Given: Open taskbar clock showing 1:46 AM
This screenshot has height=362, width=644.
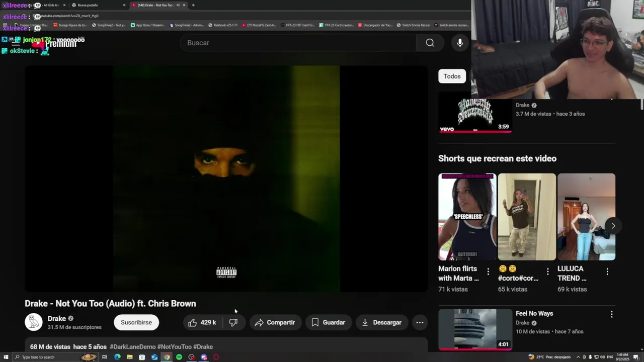Looking at the screenshot, I should [622, 357].
